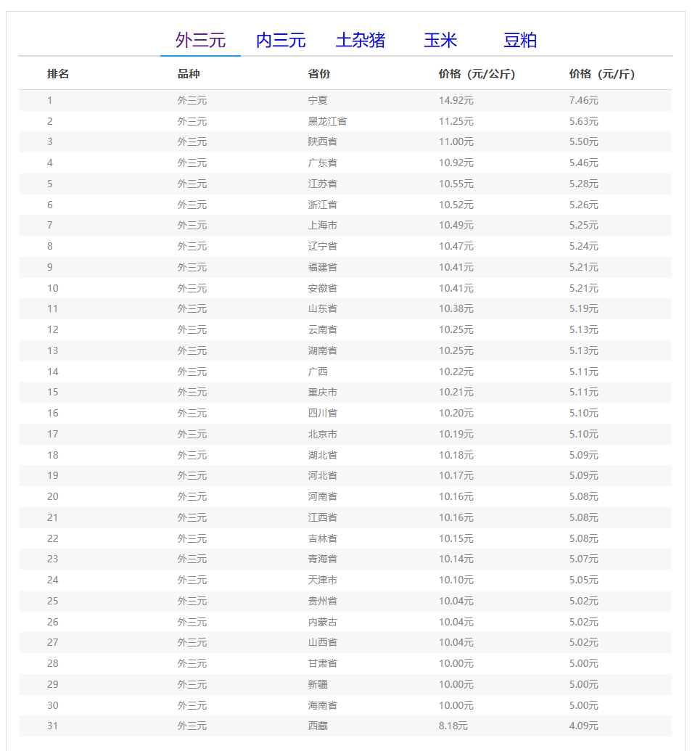Open the 豆粕 tab
700x751 pixels.
coord(520,41)
